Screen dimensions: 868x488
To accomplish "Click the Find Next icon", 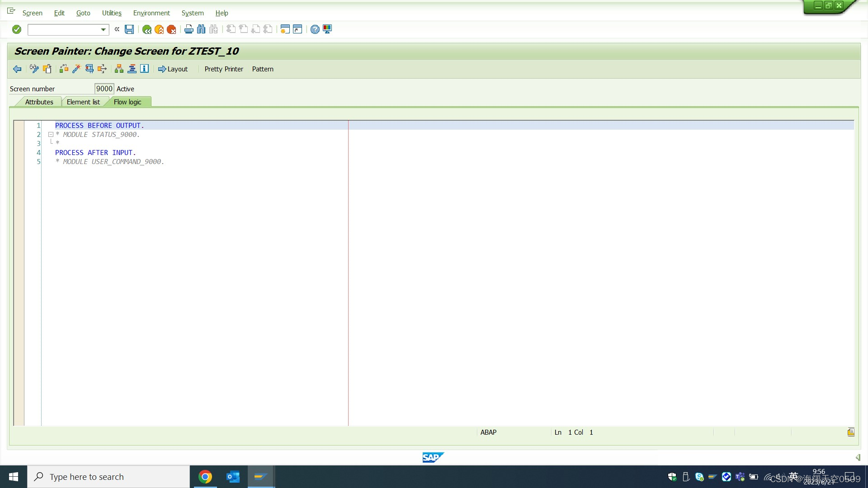I will 214,29.
